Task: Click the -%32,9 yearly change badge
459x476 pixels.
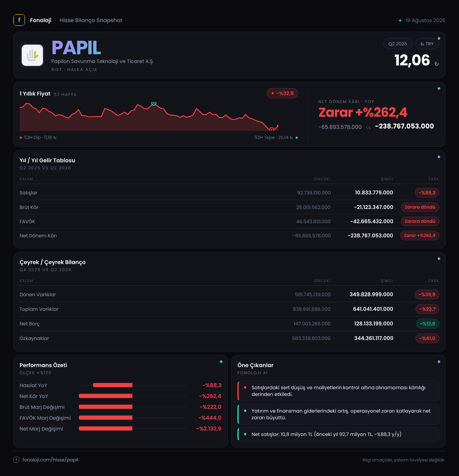Action: point(282,93)
